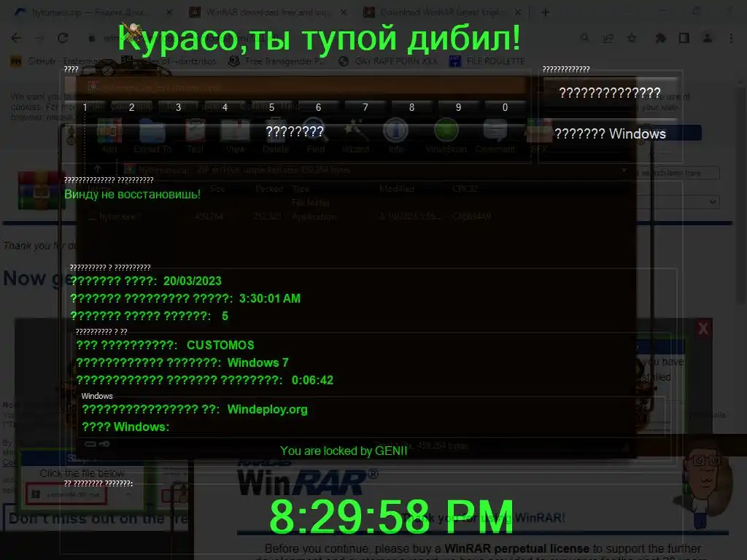
Task: Open the browser profile avatar icon
Action: click(708, 38)
